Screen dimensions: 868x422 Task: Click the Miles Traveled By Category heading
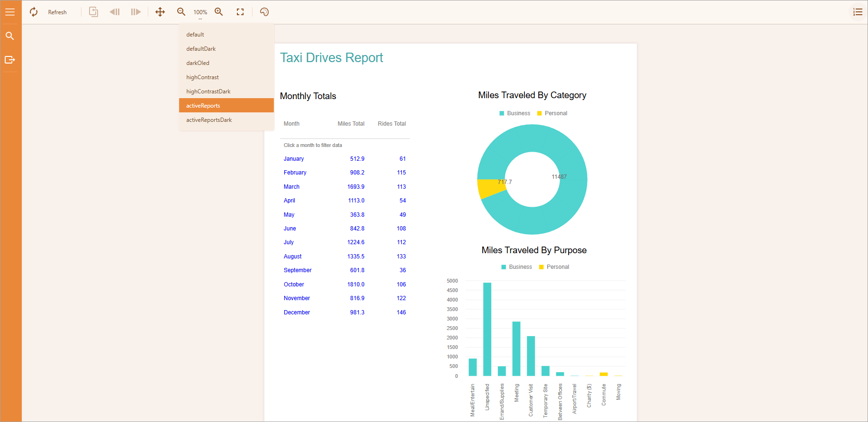(x=532, y=95)
